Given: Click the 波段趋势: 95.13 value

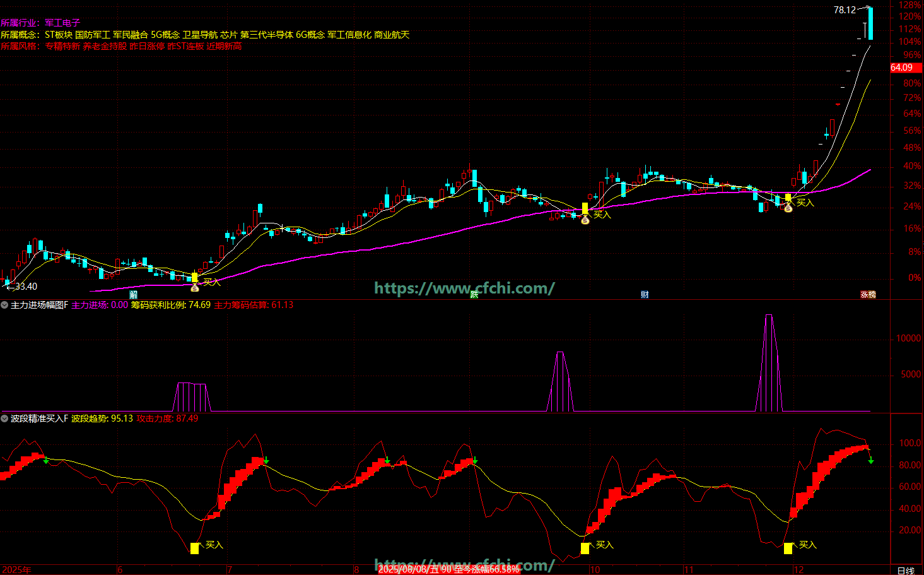Looking at the screenshot, I should click(x=102, y=418).
